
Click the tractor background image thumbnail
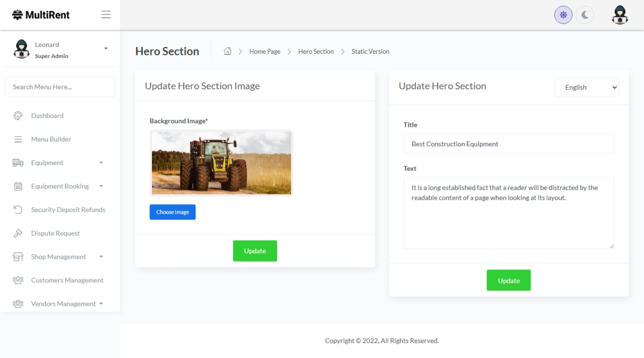[221, 163]
